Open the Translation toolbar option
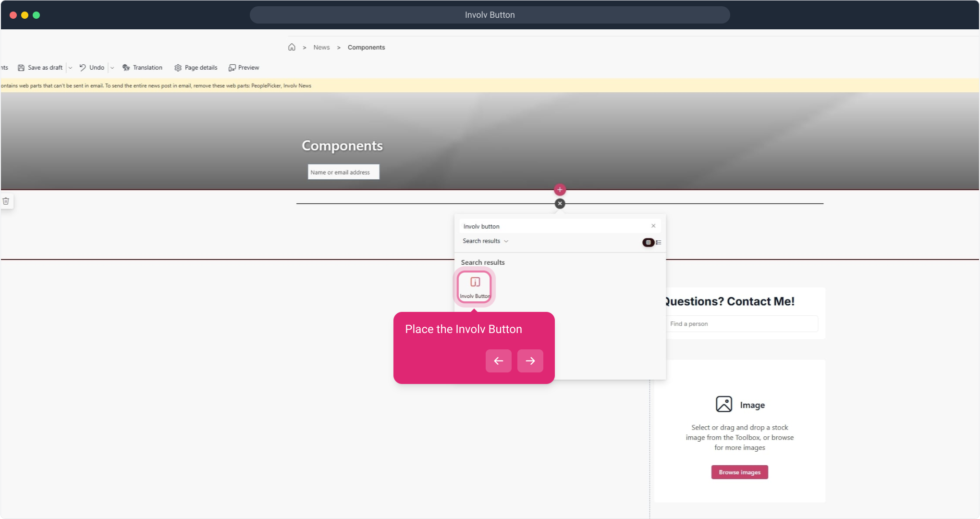This screenshot has height=519, width=980. pos(142,68)
